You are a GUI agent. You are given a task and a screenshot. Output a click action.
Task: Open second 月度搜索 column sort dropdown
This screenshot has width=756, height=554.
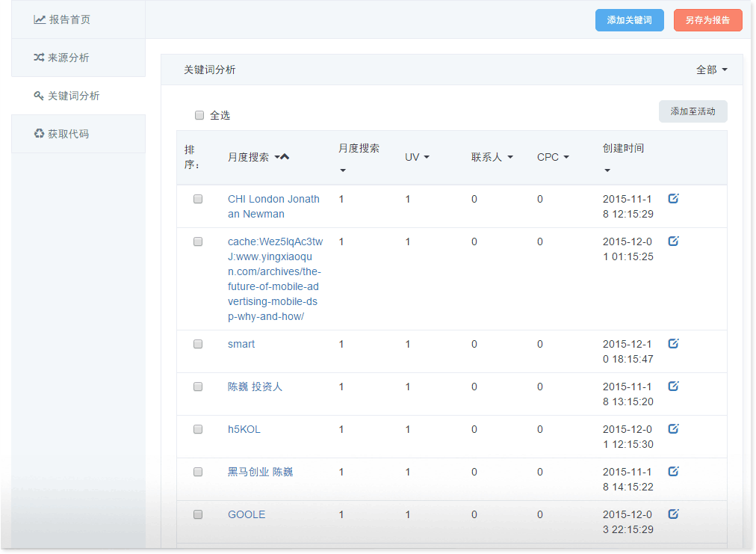[x=343, y=170]
